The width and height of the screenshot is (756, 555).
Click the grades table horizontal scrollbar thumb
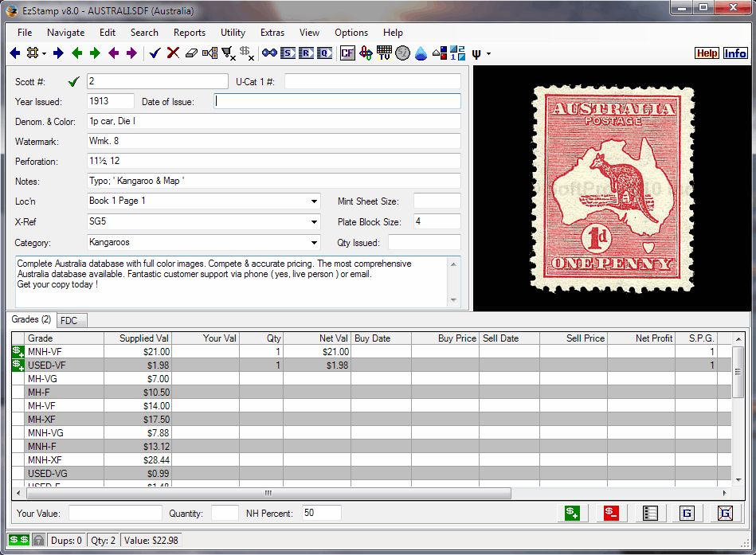(268, 494)
